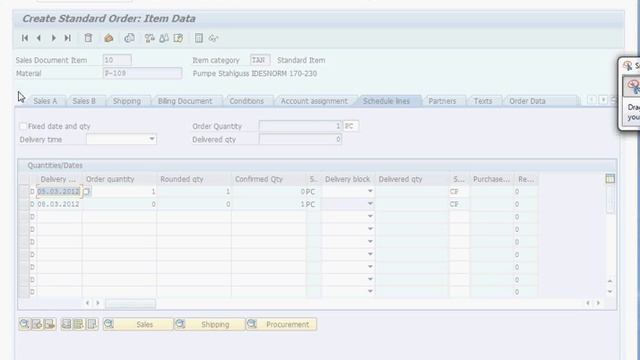Click the delivery date cell 05.03.2012

click(59, 191)
